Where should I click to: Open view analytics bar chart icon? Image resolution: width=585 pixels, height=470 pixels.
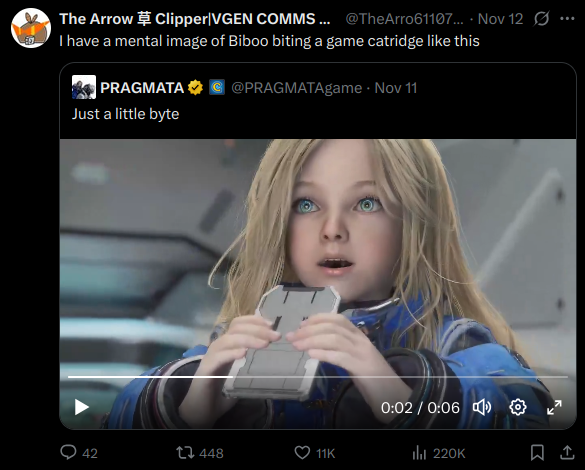(x=419, y=453)
